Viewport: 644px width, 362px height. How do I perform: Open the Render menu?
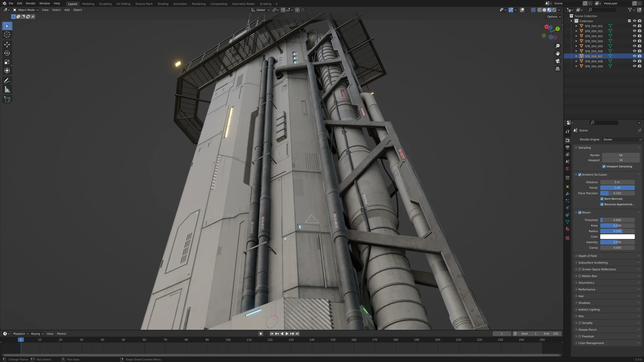pyautogui.click(x=31, y=4)
